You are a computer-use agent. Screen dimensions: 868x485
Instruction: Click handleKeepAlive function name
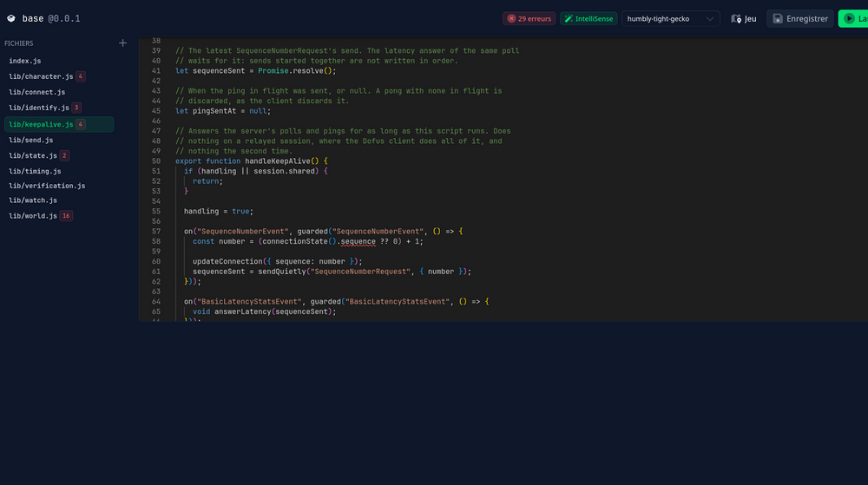278,161
